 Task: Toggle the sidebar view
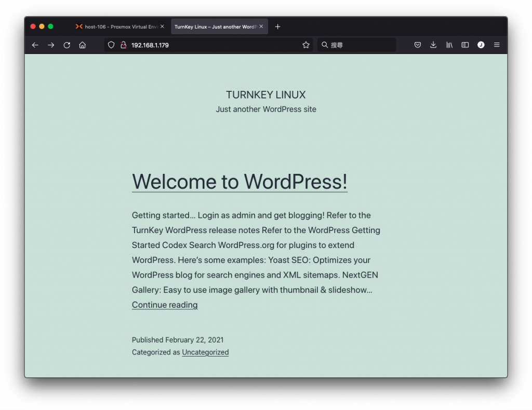point(465,45)
